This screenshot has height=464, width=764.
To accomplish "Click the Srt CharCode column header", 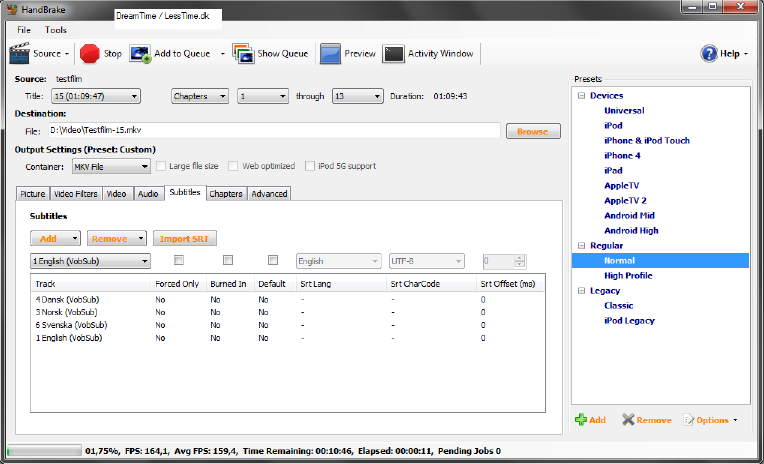I will pyautogui.click(x=431, y=284).
